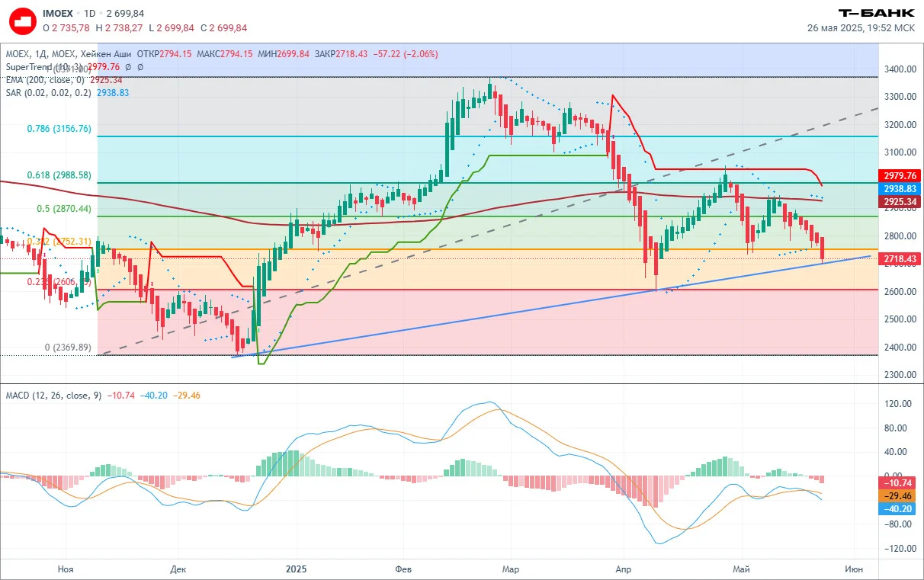Click the MOEX Хейкен Аши legend title
This screenshot has height=580, width=924.
click(69, 54)
